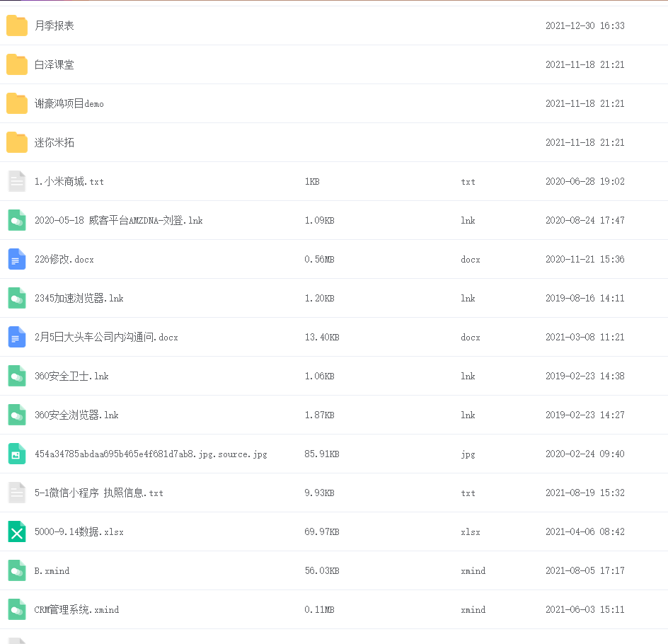
Task: Open the 谢豪鸿项目demo folder icon
Action: pyautogui.click(x=17, y=103)
